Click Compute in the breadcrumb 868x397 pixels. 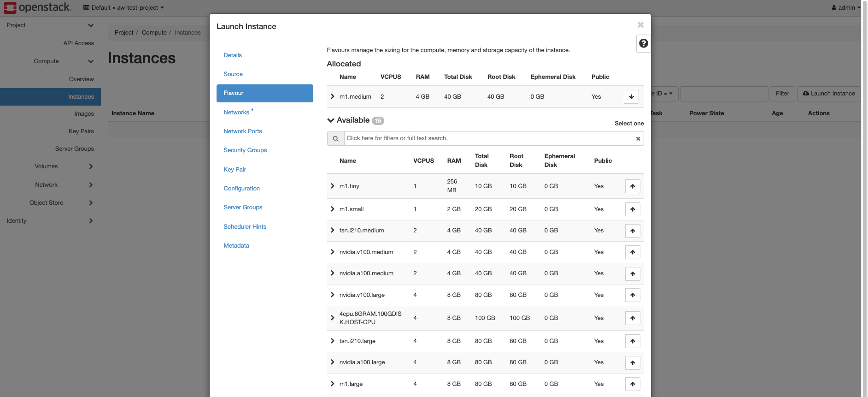pyautogui.click(x=154, y=33)
